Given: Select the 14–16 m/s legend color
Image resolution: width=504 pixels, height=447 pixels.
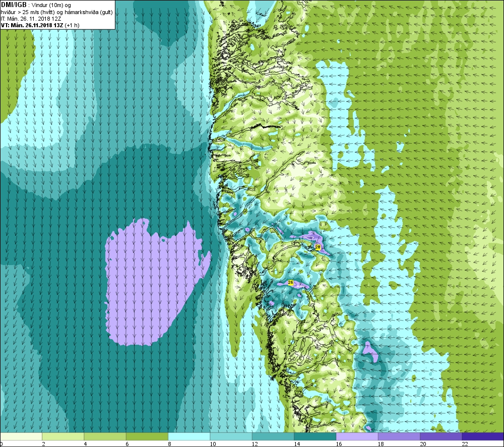Looking at the screenshot, I should coord(315,436).
